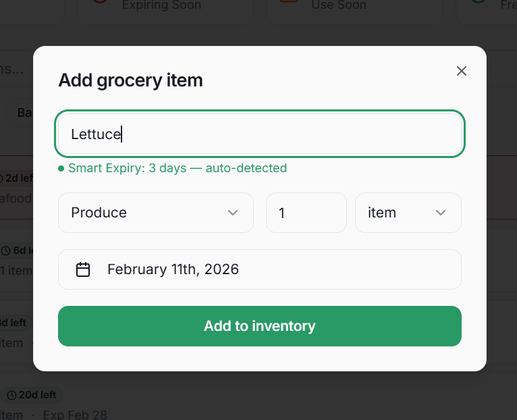The height and width of the screenshot is (420, 517).
Task: Click the Use Soon card icon
Action: 289,3
